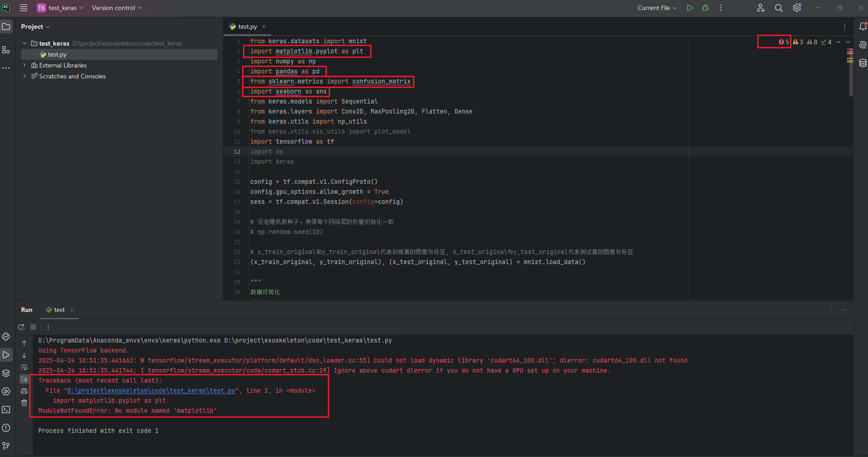Screen dimensions: 868x457
Task: Click ModuleNotFoundError message in console
Action: [x=128, y=410]
